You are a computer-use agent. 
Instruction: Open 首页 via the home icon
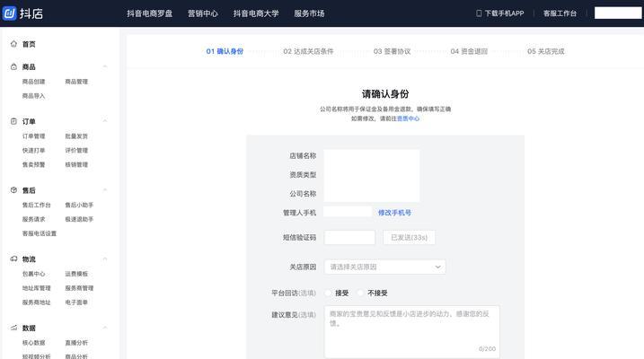[13, 44]
